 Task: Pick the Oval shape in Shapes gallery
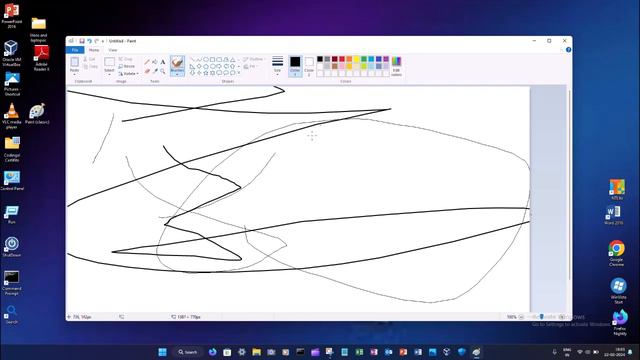point(206,60)
